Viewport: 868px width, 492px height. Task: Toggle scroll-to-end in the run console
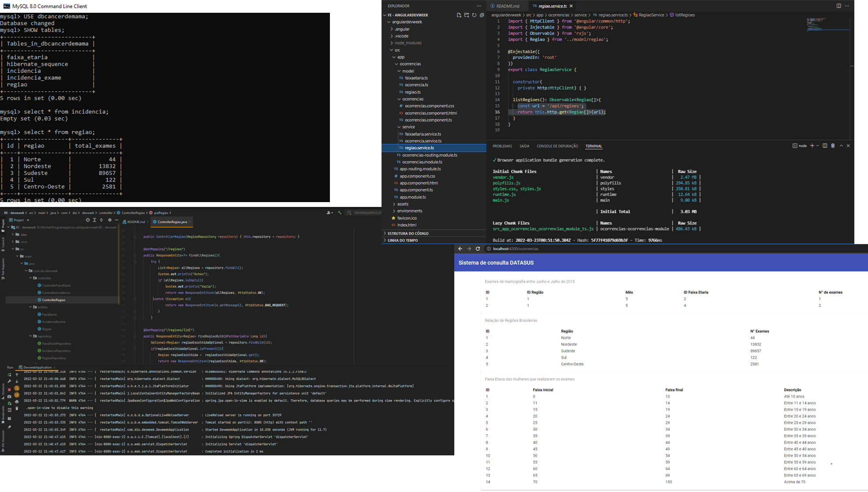coord(17,395)
